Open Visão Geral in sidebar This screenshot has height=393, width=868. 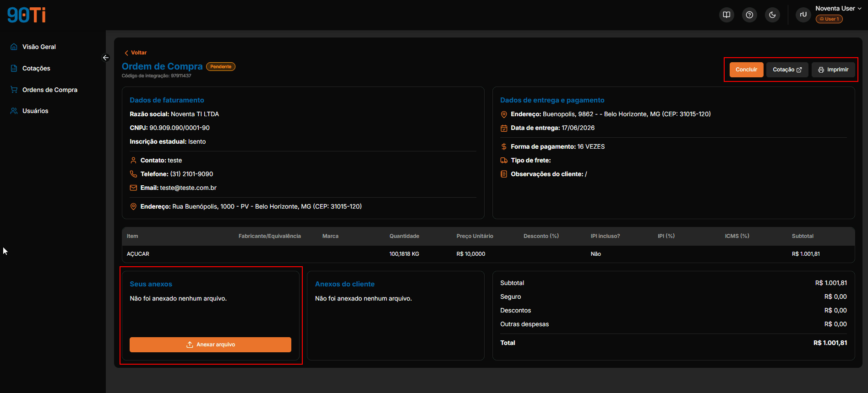click(x=39, y=47)
